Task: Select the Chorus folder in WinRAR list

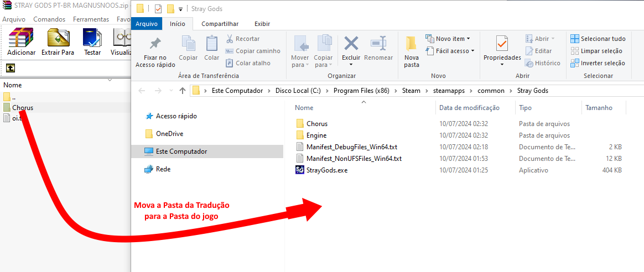Action: [x=18, y=108]
